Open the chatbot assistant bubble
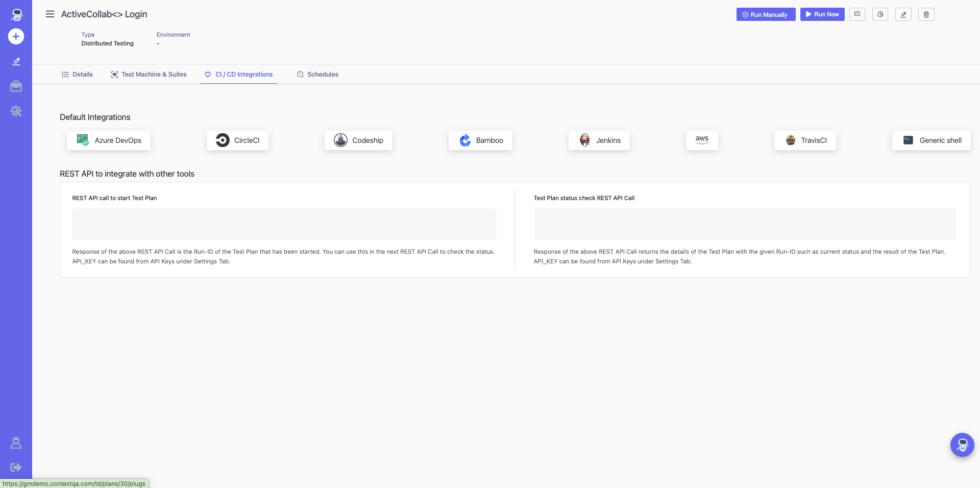This screenshot has width=980, height=488. [x=962, y=445]
